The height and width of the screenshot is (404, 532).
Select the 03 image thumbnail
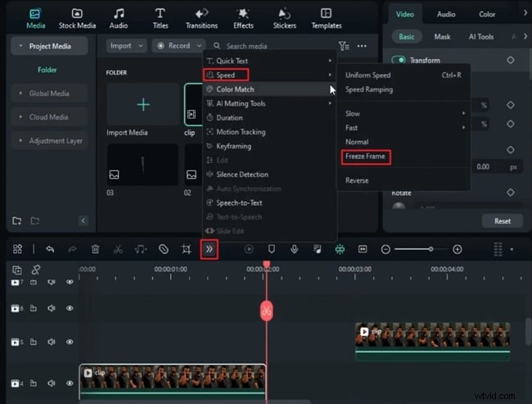(x=142, y=165)
